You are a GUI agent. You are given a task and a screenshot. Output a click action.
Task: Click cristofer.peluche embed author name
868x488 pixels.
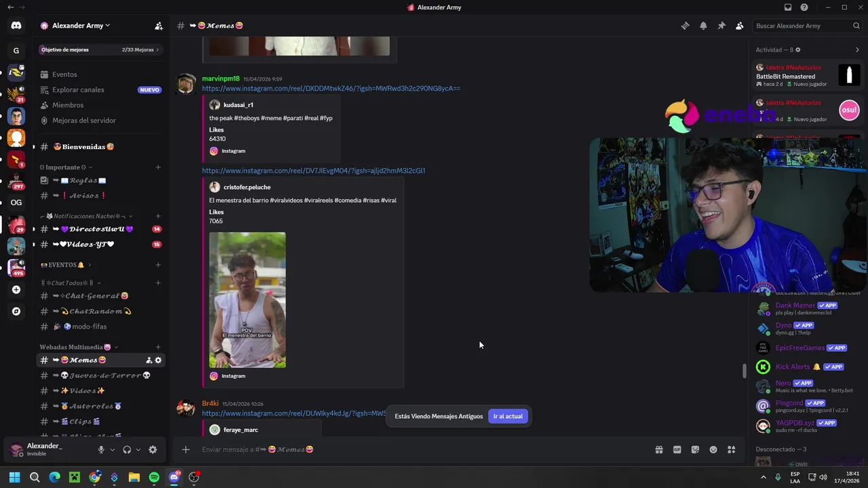(247, 187)
